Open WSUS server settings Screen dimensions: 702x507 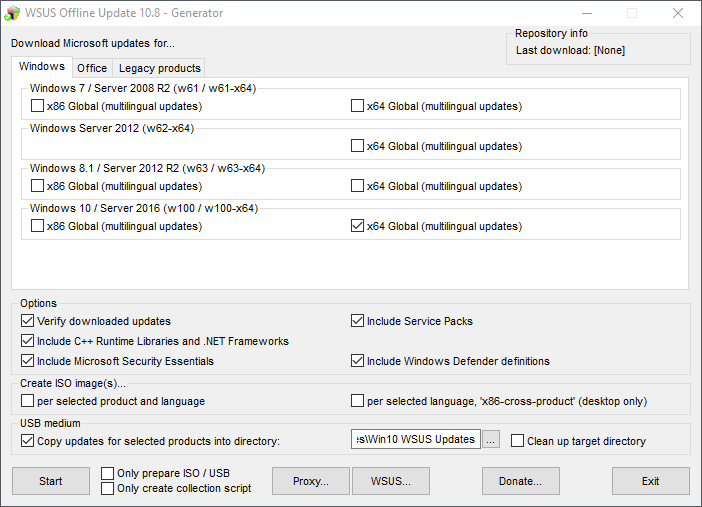pos(391,481)
